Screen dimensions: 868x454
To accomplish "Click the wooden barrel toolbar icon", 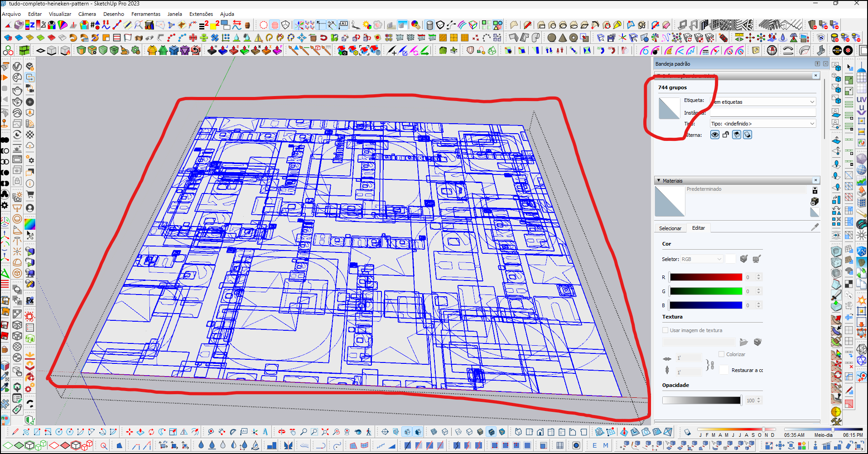I will coord(247,25).
